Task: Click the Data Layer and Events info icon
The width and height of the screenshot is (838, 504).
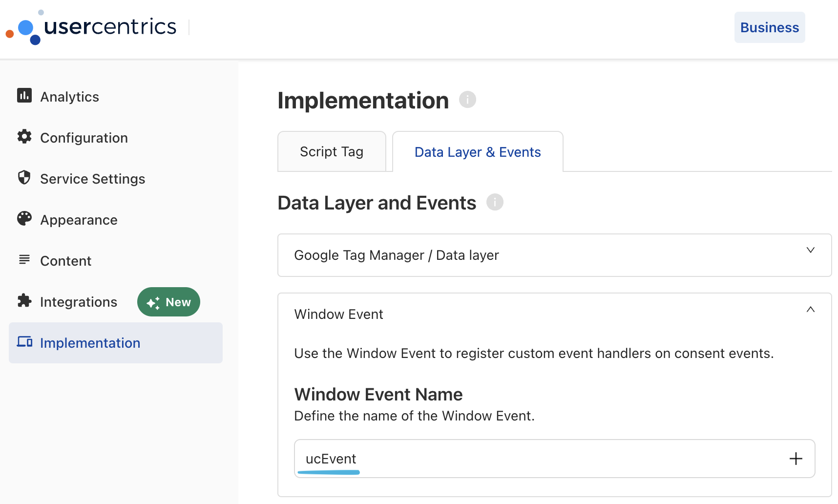Action: 495,202
